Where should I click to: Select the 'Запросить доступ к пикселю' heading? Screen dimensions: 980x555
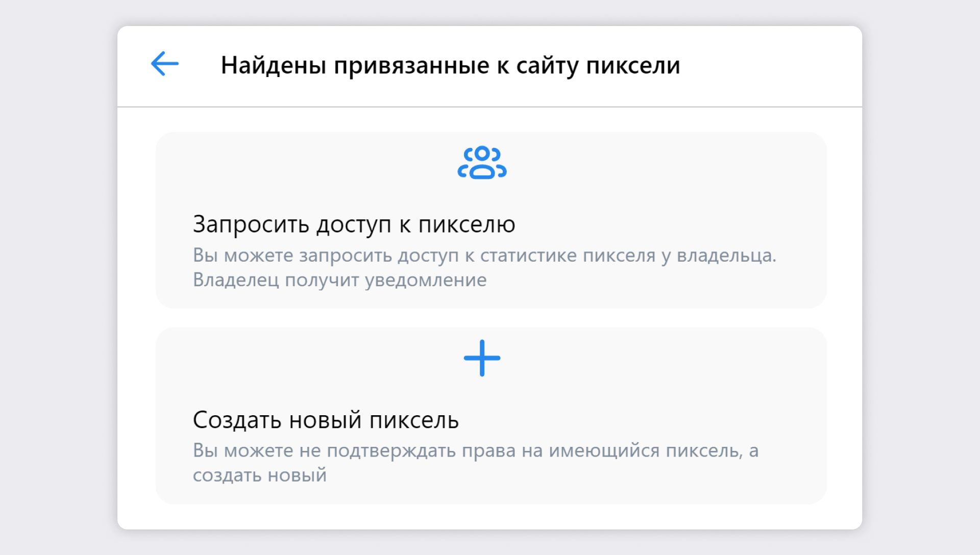pyautogui.click(x=354, y=224)
